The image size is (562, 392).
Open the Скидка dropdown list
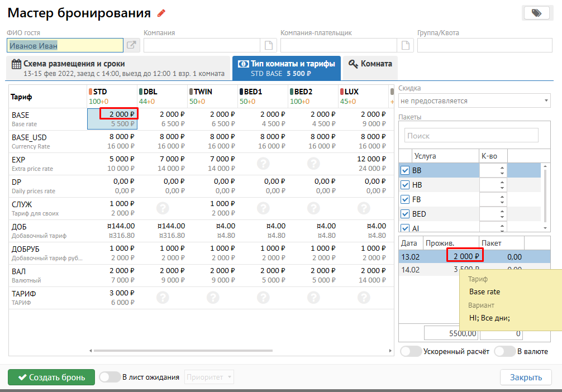(x=474, y=101)
